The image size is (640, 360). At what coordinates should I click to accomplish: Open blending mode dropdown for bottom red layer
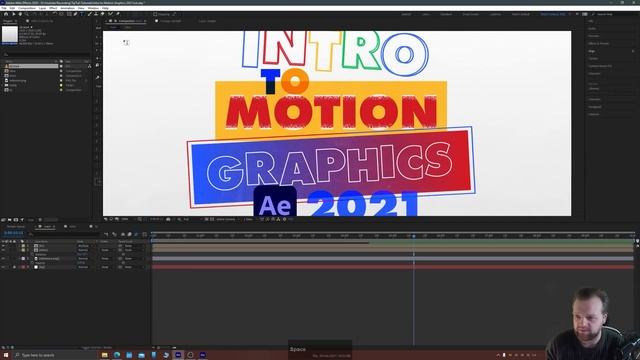click(87, 267)
